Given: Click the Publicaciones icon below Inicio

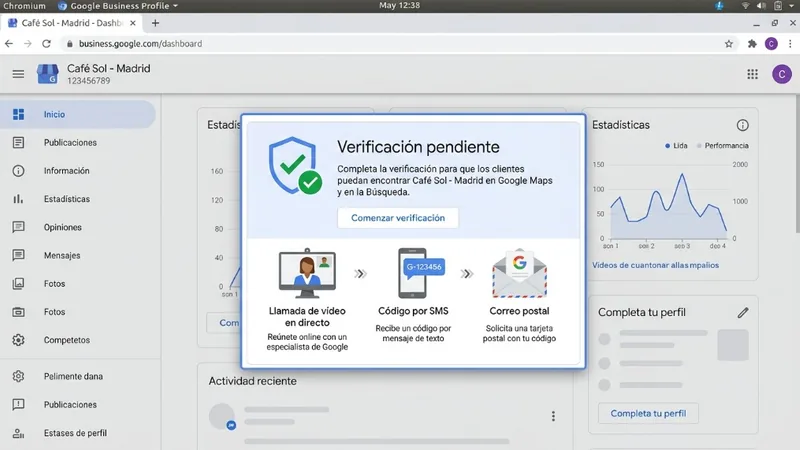Looking at the screenshot, I should (18, 142).
